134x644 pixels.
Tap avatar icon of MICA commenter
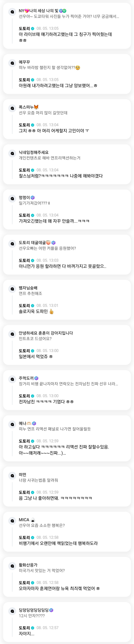(x=12, y=521)
